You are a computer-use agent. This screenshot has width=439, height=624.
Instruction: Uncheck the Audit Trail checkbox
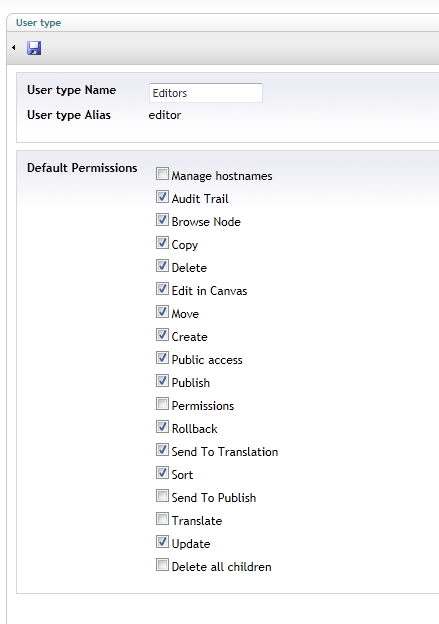pos(162,197)
